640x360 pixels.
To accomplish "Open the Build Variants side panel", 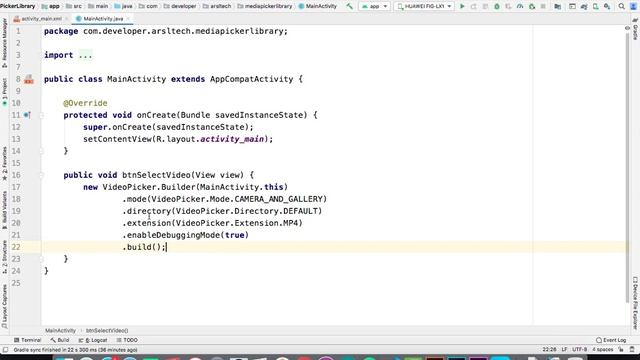I will pos(4,210).
